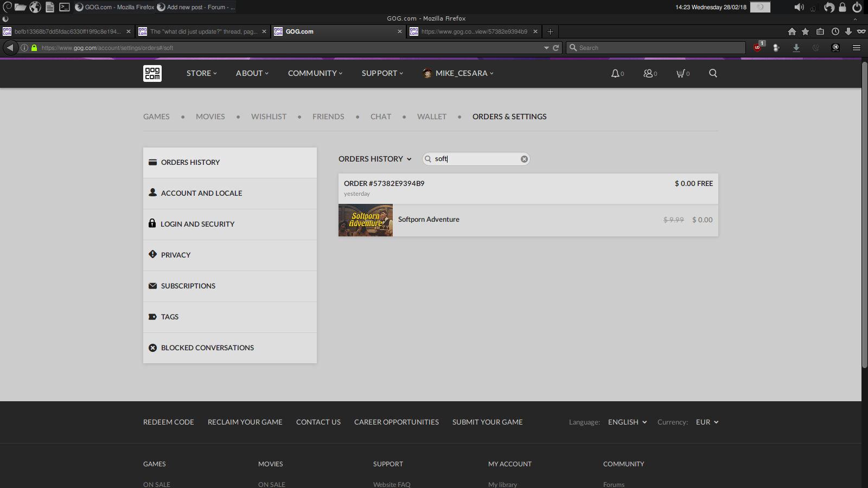Select TAGS in sidebar
The width and height of the screenshot is (868, 488).
pos(230,317)
